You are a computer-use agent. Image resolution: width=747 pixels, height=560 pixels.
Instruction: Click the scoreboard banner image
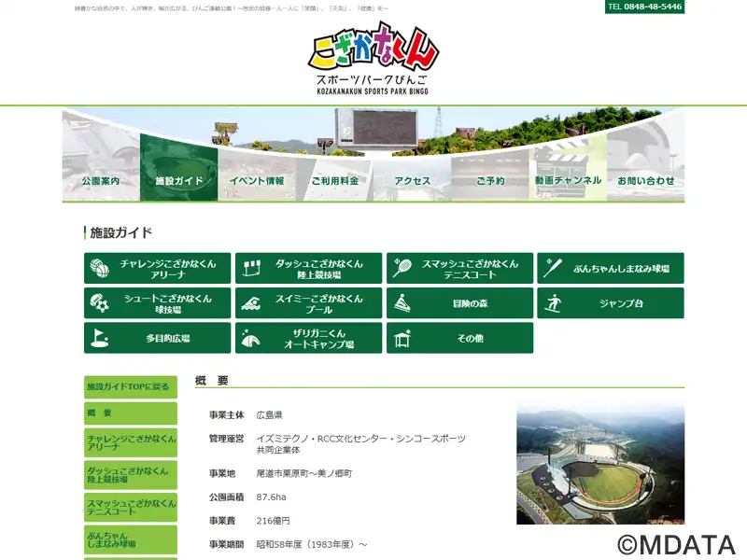point(373,131)
